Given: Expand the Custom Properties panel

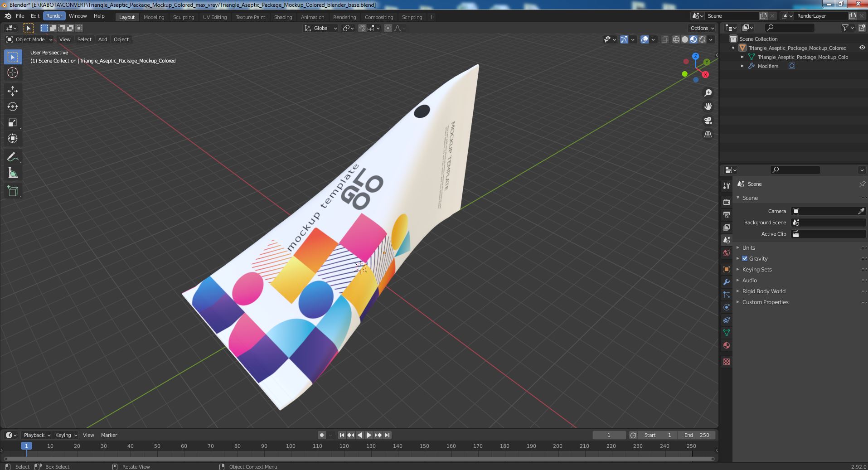Looking at the screenshot, I should point(765,302).
